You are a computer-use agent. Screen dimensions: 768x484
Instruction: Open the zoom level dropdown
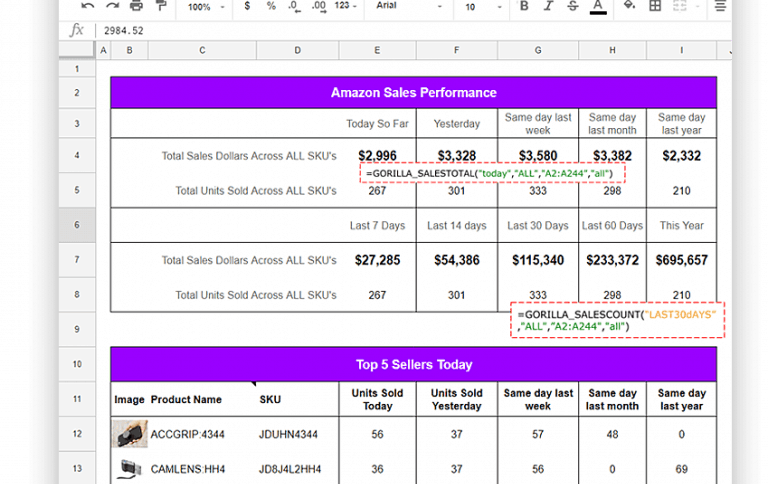(x=206, y=6)
